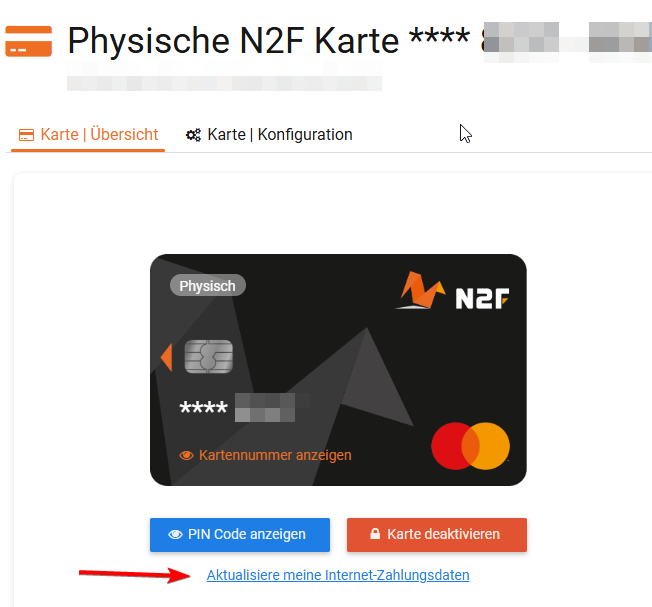Click the eye icon before Kartennummer anzeigen
This screenshot has height=607, width=652.
[186, 455]
